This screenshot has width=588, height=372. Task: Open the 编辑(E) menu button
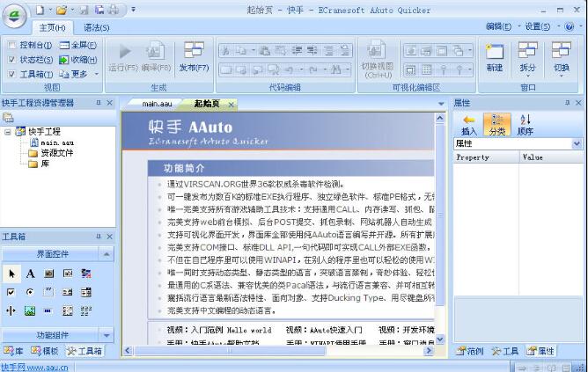[502, 26]
